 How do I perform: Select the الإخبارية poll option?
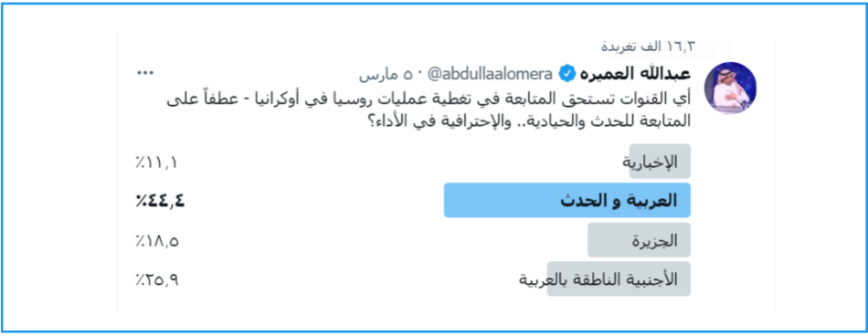tap(660, 162)
